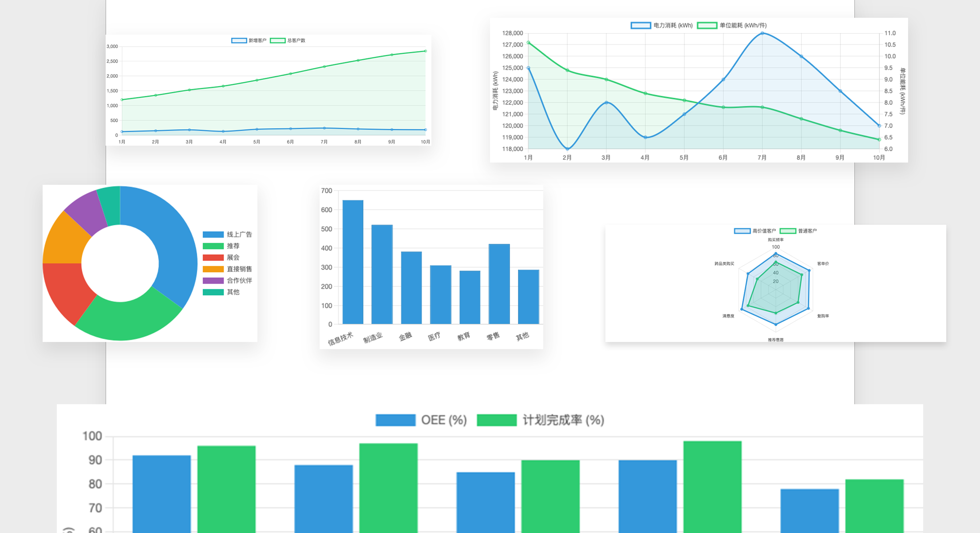Click the orange 直接销售 legend entry
The height and width of the screenshot is (533, 980).
pyautogui.click(x=227, y=269)
